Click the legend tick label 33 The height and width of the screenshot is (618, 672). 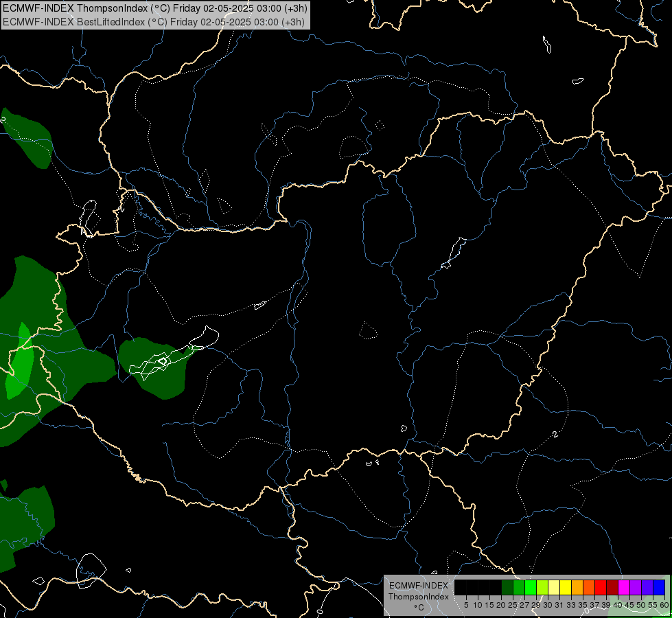click(x=571, y=605)
